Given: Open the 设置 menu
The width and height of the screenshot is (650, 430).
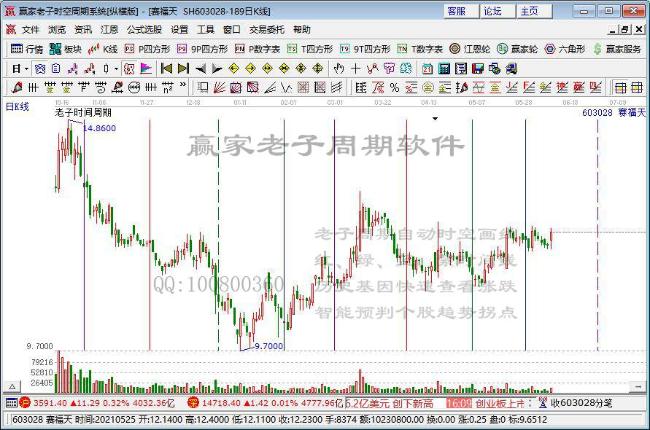Looking at the screenshot, I should pyautogui.click(x=179, y=29).
